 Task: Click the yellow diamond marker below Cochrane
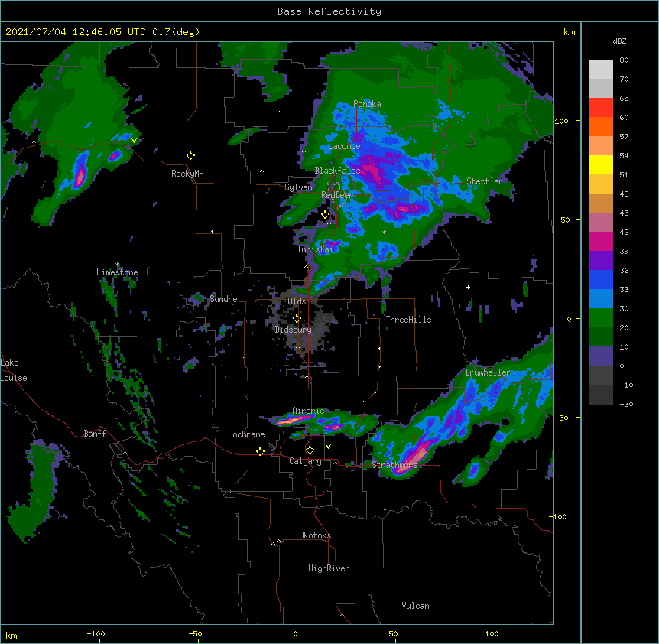tap(260, 451)
